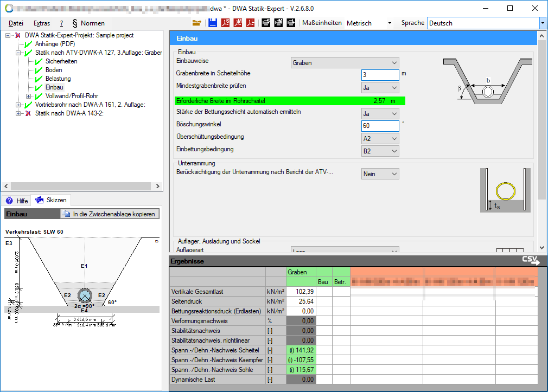Click the Böschungswinkel input field

point(380,126)
